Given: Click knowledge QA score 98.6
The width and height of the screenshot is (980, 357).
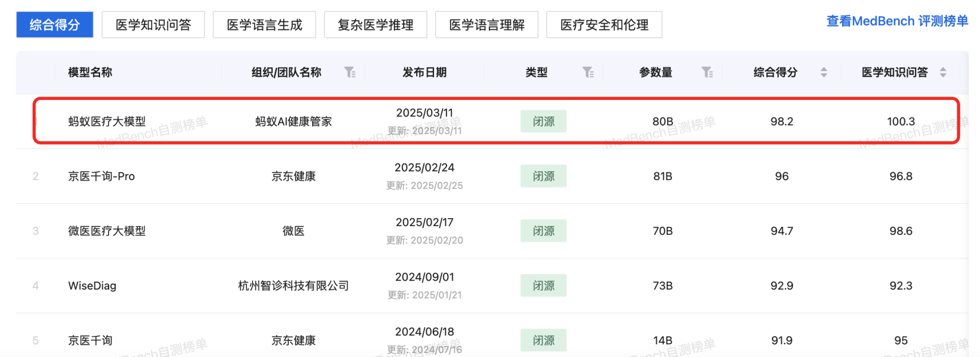Looking at the screenshot, I should tap(901, 231).
